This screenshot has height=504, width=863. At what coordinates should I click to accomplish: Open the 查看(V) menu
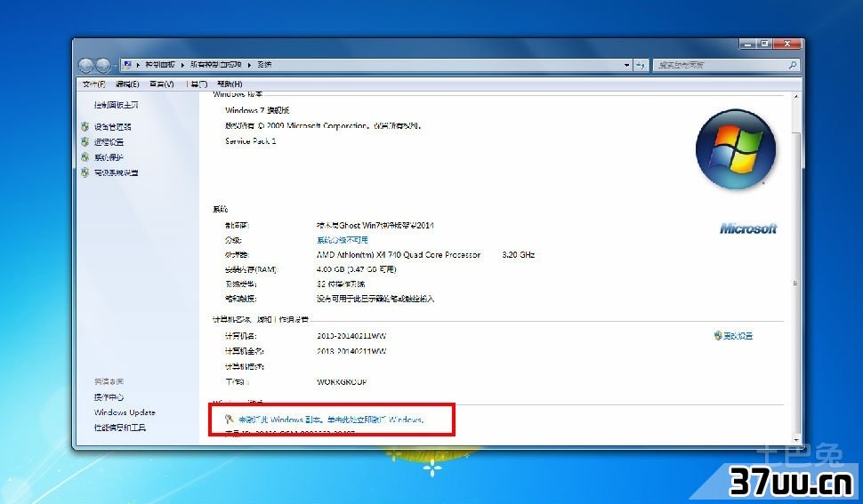pyautogui.click(x=161, y=84)
